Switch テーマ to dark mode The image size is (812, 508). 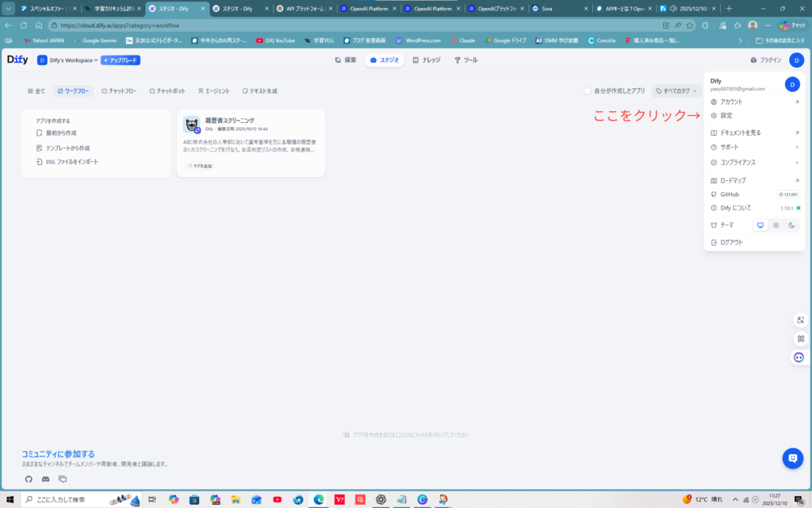(x=791, y=225)
